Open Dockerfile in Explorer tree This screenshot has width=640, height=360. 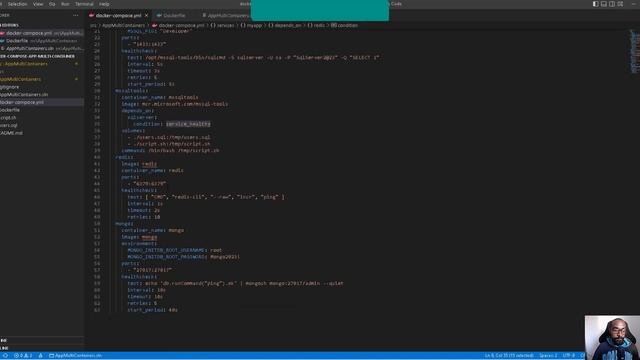point(42,110)
